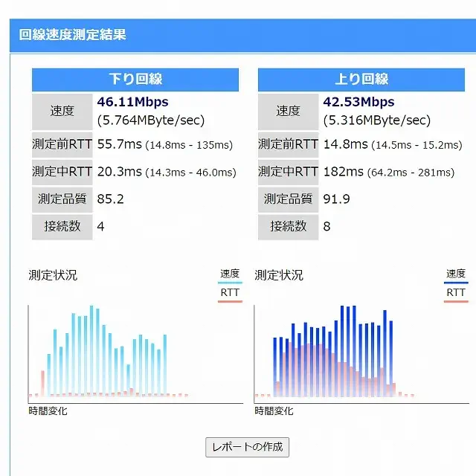Click the 55.7ms pre-measurement RTT value
The image size is (476, 476).
pos(119,144)
